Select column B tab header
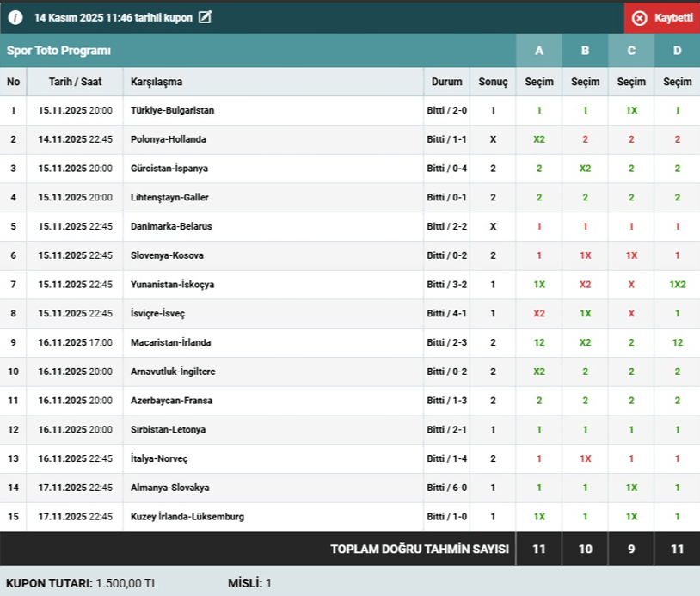Image resolution: width=700 pixels, height=596 pixels. click(585, 51)
